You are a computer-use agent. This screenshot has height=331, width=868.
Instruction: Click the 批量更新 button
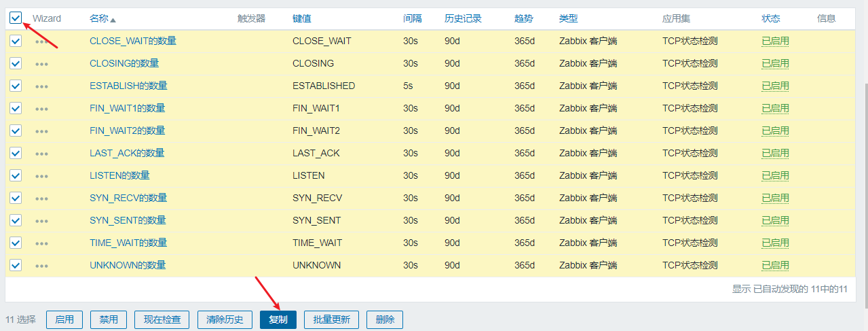(x=331, y=319)
